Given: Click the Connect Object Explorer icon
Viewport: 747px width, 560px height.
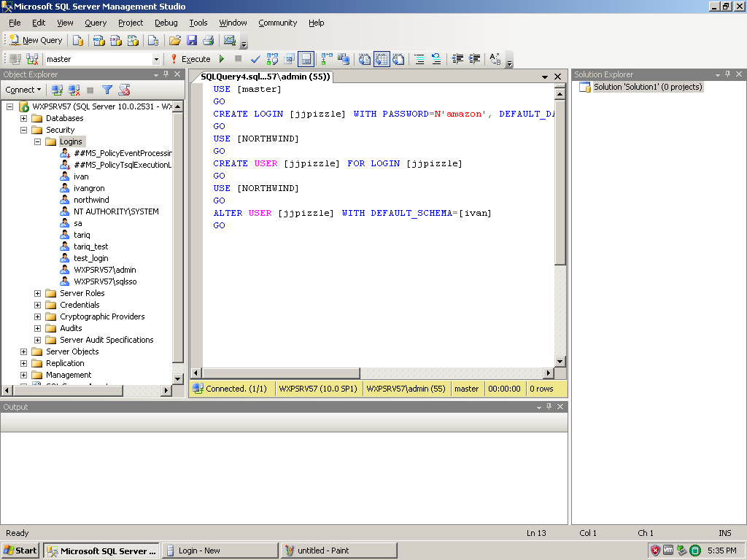Looking at the screenshot, I should click(x=57, y=90).
